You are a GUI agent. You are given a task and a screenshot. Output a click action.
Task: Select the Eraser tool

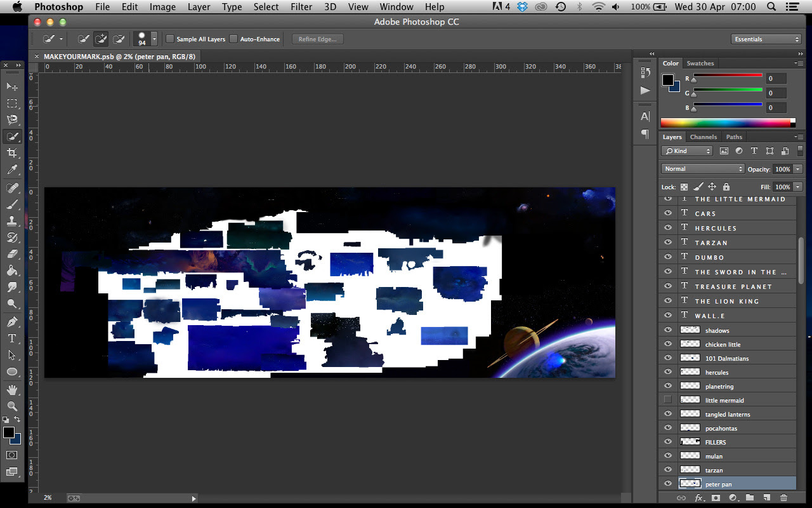12,254
